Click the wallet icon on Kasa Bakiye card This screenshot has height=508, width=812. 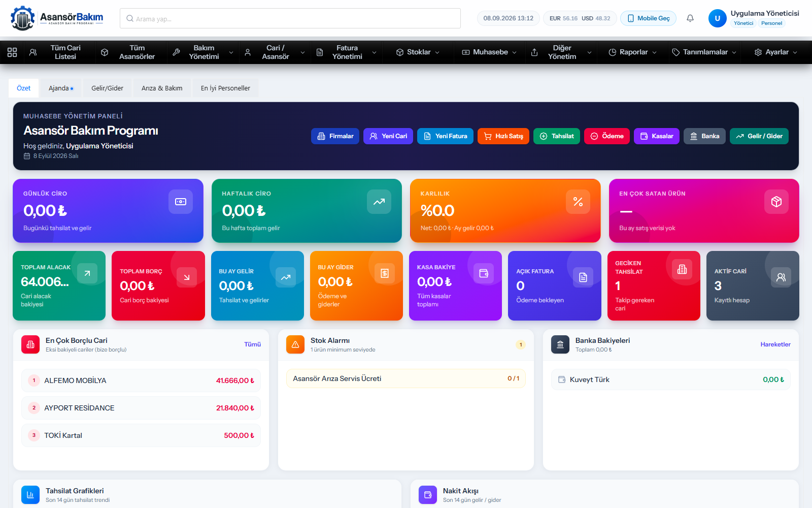point(484,273)
